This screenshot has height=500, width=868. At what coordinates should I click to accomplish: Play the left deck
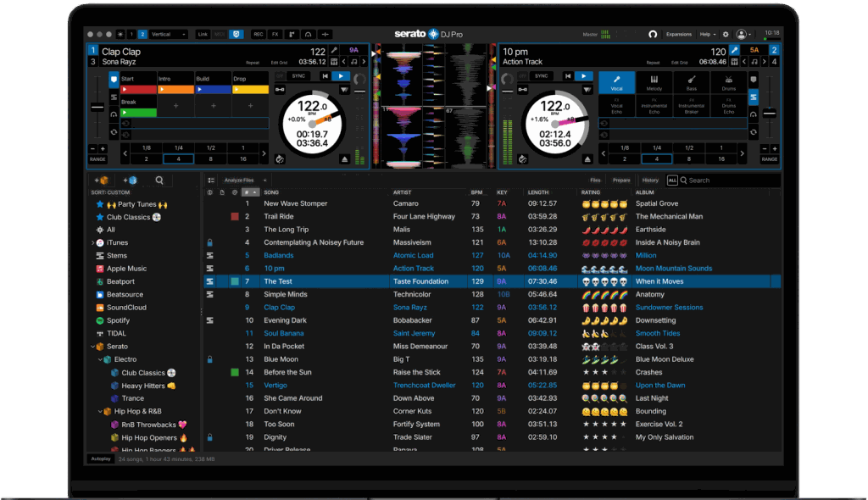pyautogui.click(x=341, y=76)
